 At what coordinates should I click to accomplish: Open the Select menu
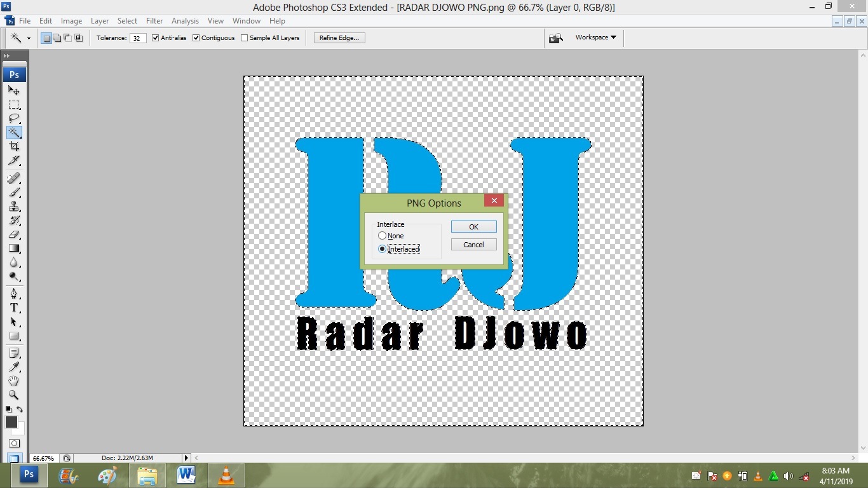(127, 21)
